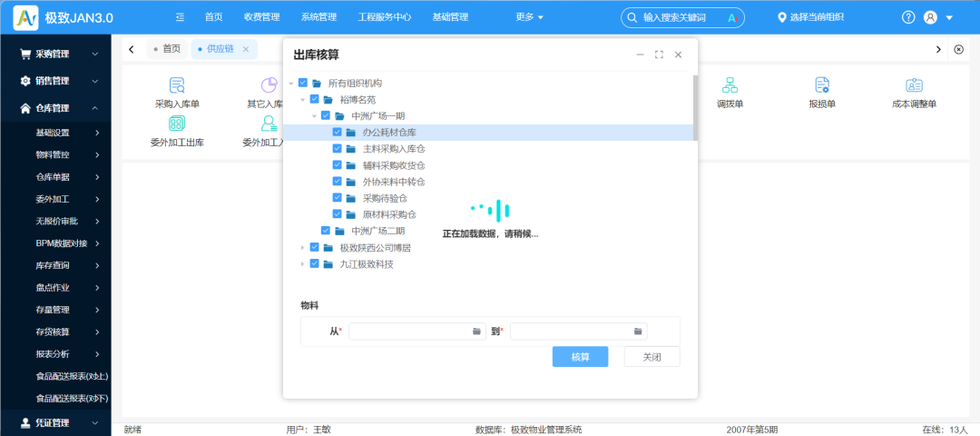Select 中洲广场二期 tree row

click(490, 231)
